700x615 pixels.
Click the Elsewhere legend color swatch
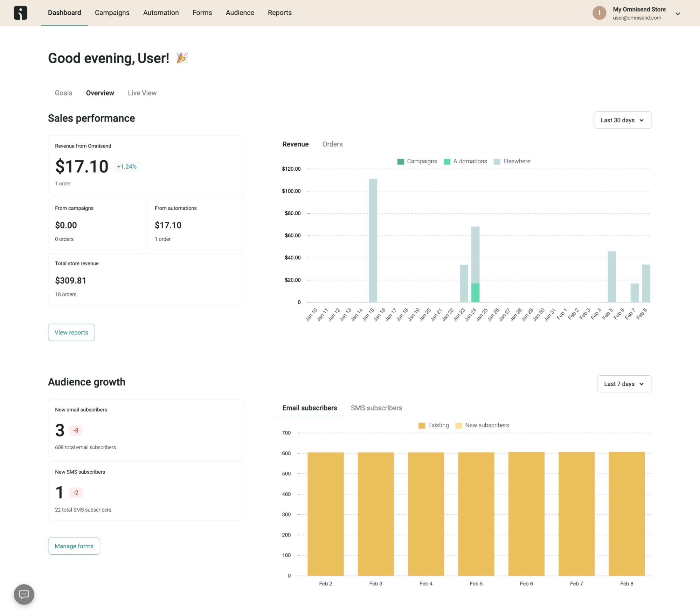coord(497,161)
